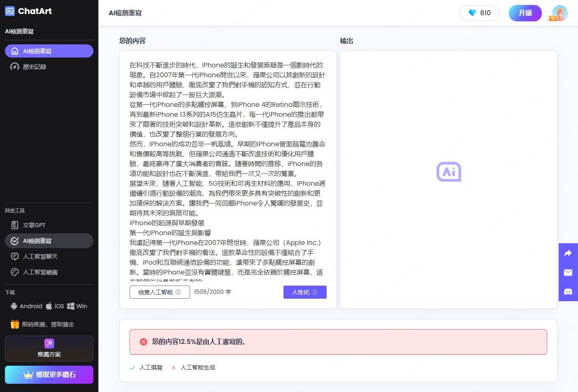
Task: Click the 其他工具 section label
Action: coord(15,210)
